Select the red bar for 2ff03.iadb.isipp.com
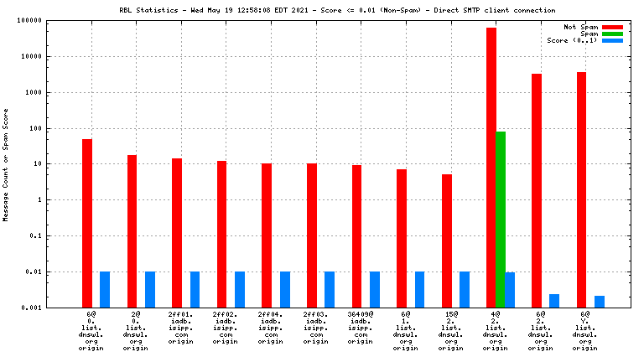 (x=311, y=235)
